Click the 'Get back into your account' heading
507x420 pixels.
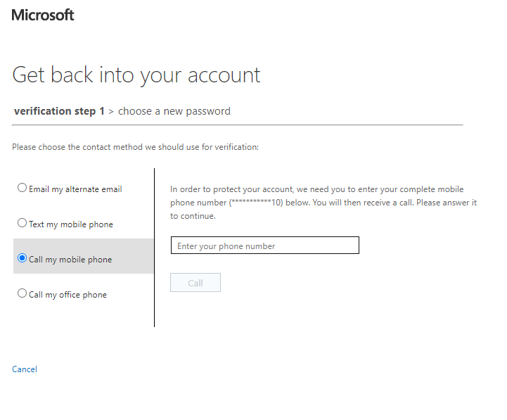(x=136, y=75)
